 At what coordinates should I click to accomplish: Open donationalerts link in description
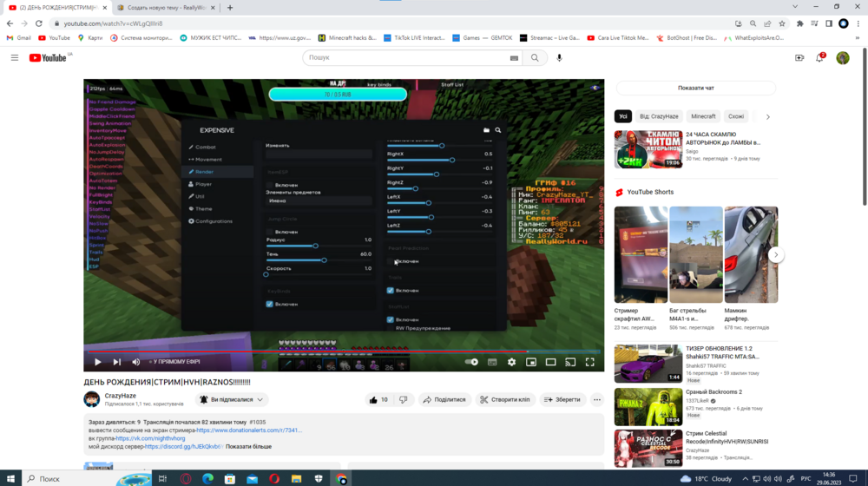[x=248, y=430]
